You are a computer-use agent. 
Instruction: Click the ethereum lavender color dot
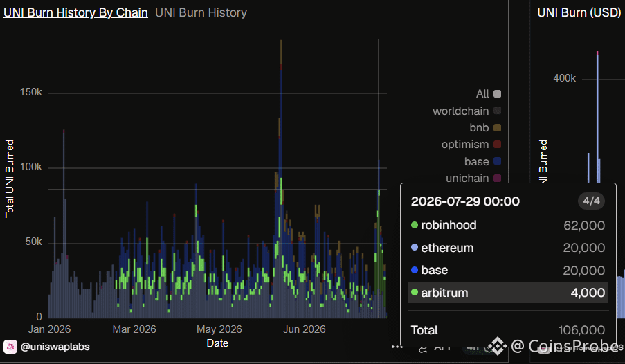[415, 248]
